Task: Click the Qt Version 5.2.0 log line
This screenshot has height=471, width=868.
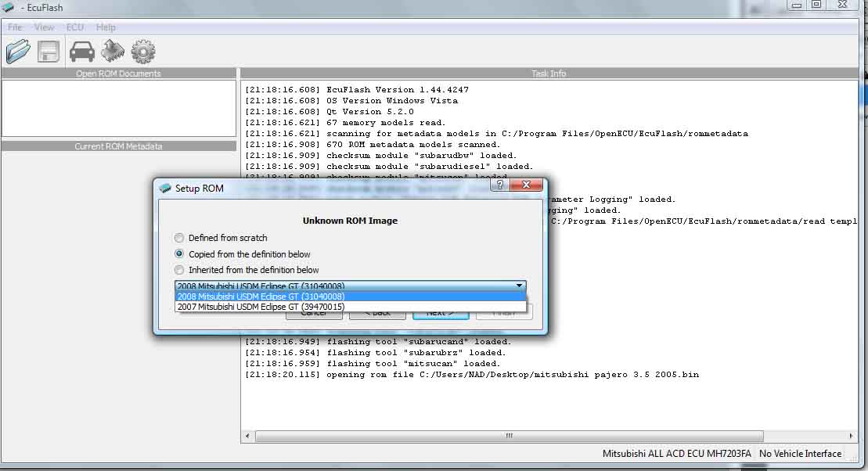Action: (330, 112)
